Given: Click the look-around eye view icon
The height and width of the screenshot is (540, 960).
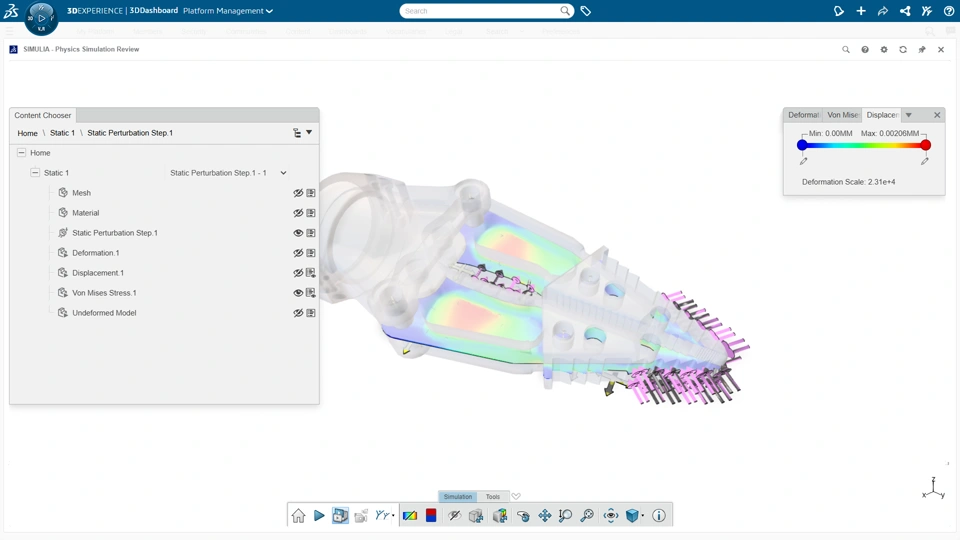Looking at the screenshot, I should tap(610, 516).
